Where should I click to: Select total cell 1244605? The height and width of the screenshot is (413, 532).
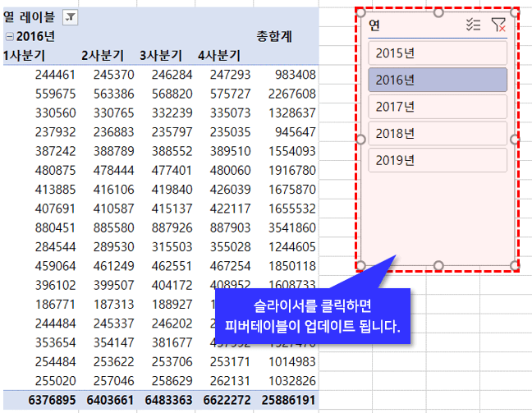pyautogui.click(x=292, y=247)
